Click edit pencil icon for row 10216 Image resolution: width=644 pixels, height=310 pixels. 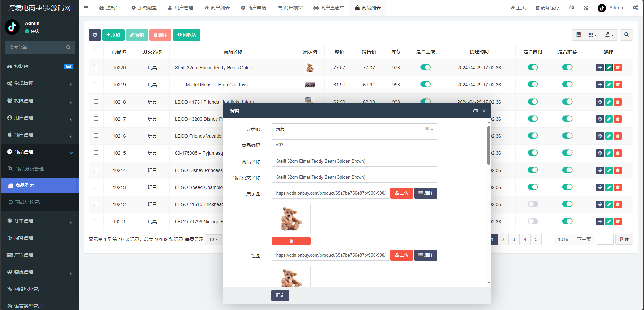pos(609,136)
